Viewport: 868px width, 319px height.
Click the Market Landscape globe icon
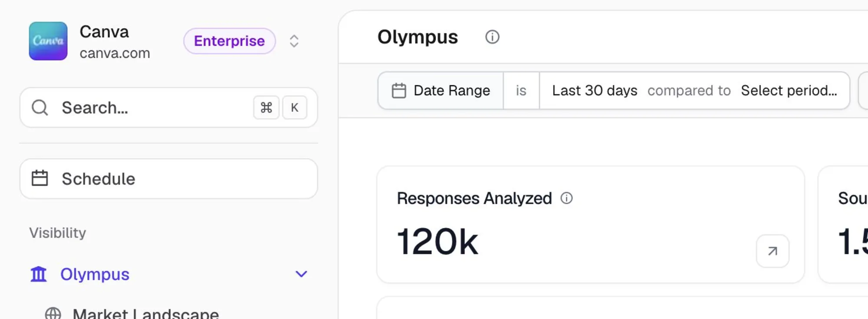[53, 314]
